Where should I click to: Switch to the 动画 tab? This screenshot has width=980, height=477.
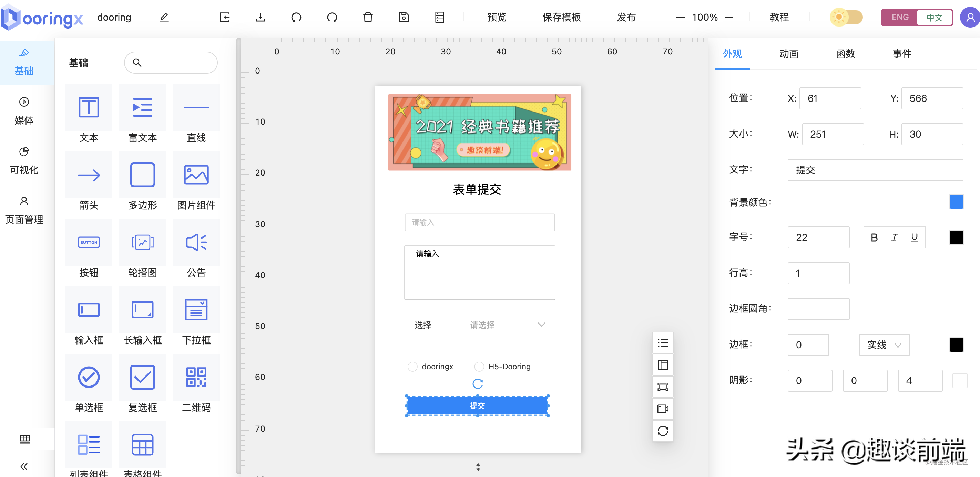click(788, 54)
